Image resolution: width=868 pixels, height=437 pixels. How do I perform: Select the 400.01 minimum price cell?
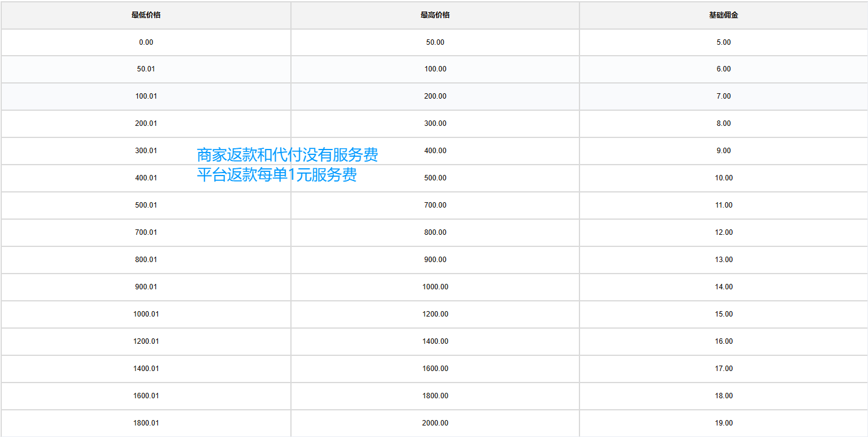click(146, 178)
